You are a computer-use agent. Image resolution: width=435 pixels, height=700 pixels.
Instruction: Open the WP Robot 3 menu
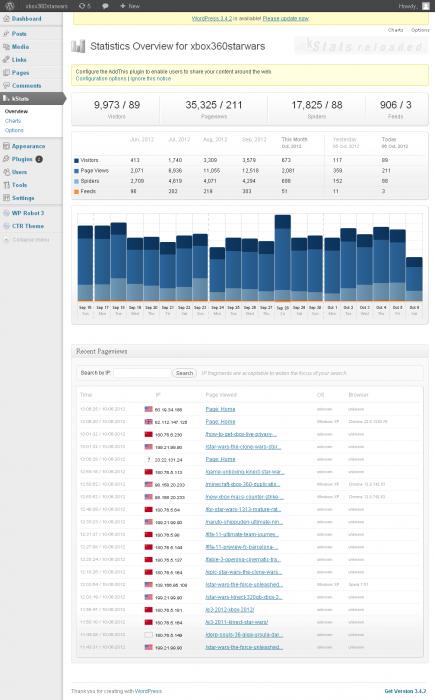pos(28,213)
